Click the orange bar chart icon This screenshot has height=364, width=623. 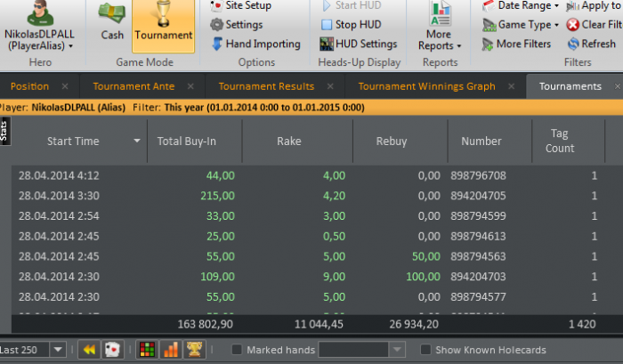171,350
